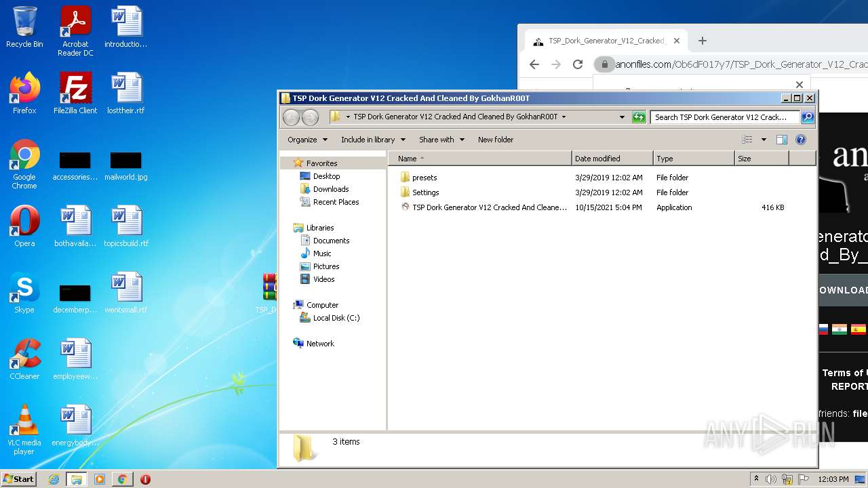Image resolution: width=868 pixels, height=488 pixels.
Task: Show the preview pane in Explorer
Action: point(782,140)
